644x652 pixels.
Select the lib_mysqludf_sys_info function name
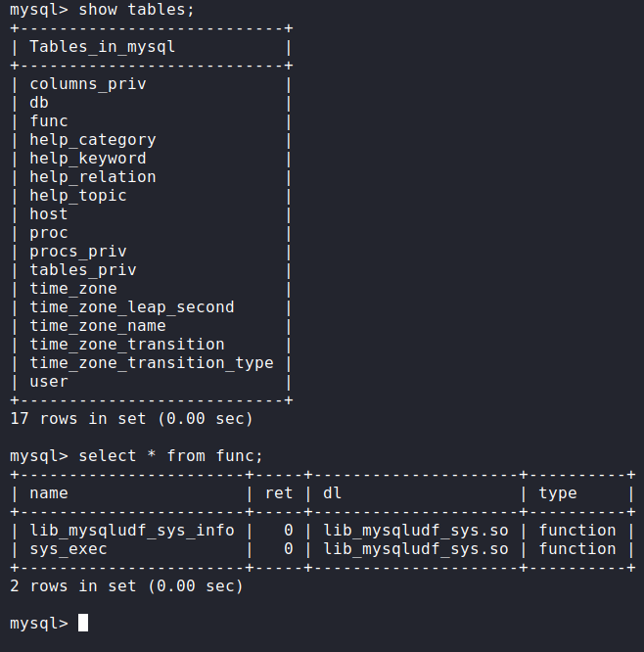[x=132, y=531]
